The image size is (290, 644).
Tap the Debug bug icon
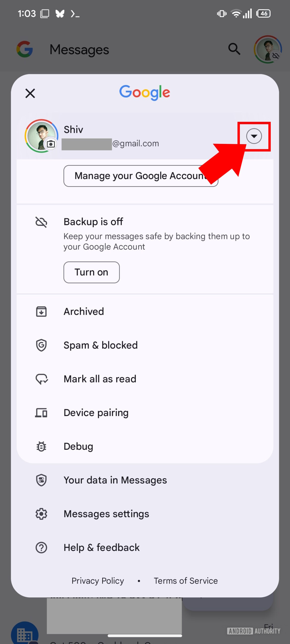[41, 447]
